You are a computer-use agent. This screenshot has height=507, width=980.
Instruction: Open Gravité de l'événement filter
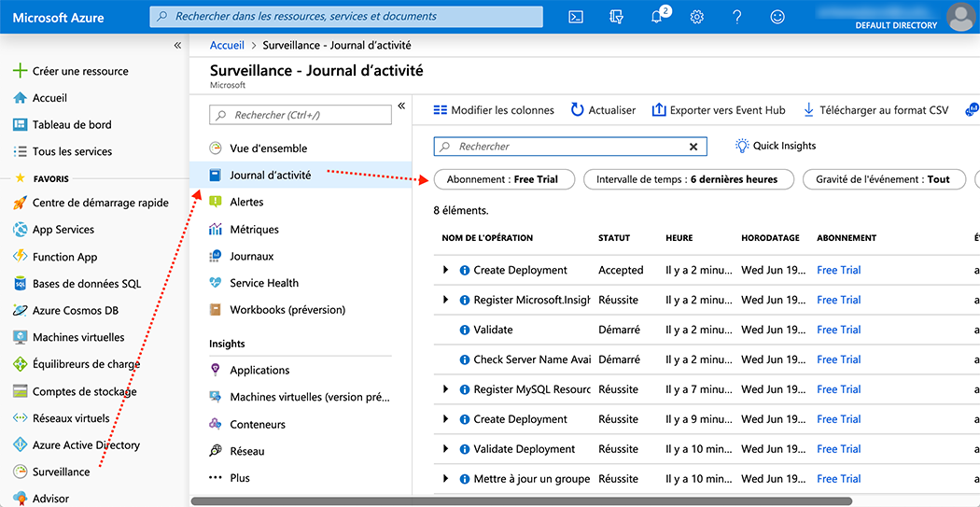coord(883,179)
